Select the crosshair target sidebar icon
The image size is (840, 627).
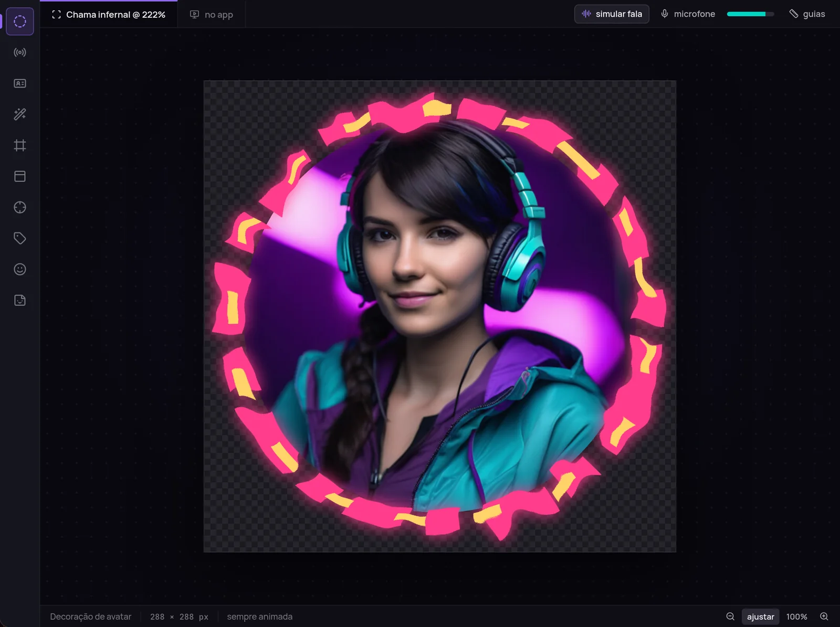coord(20,207)
